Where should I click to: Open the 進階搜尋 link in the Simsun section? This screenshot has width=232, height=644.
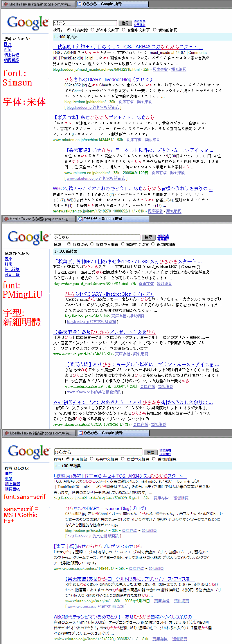pyautogui.click(x=139, y=21)
